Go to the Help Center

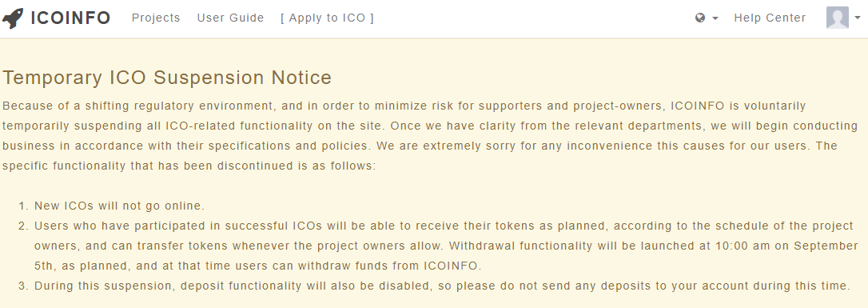coord(770,18)
